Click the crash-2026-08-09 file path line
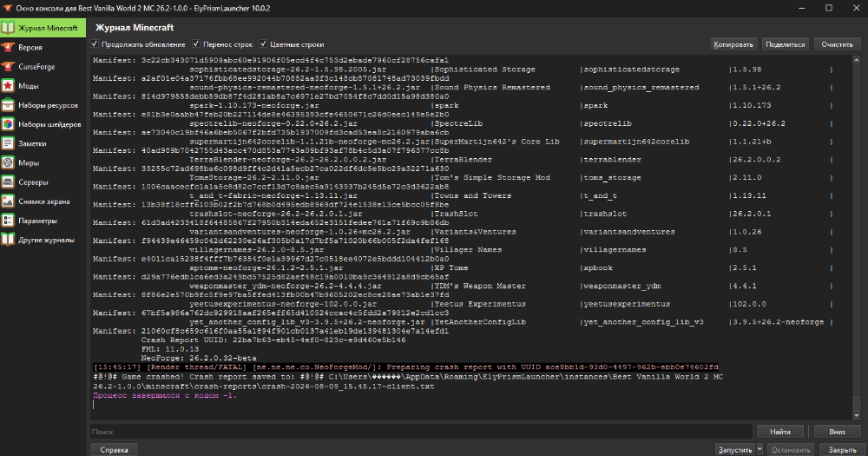Viewport: 868px width, 456px height. pyautogui.click(x=264, y=387)
